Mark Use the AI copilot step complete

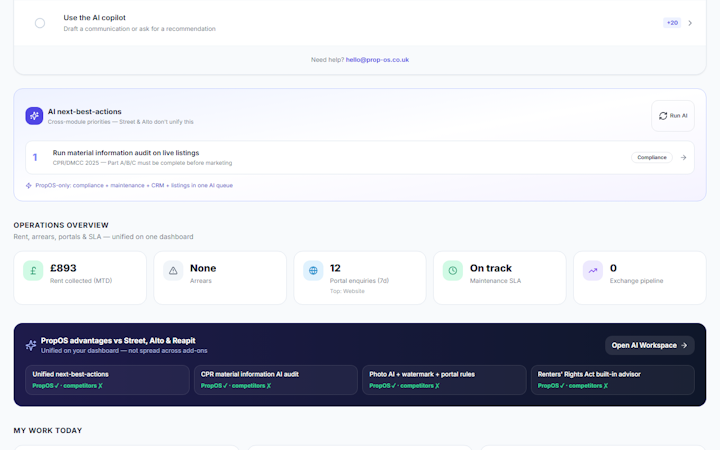tap(40, 23)
